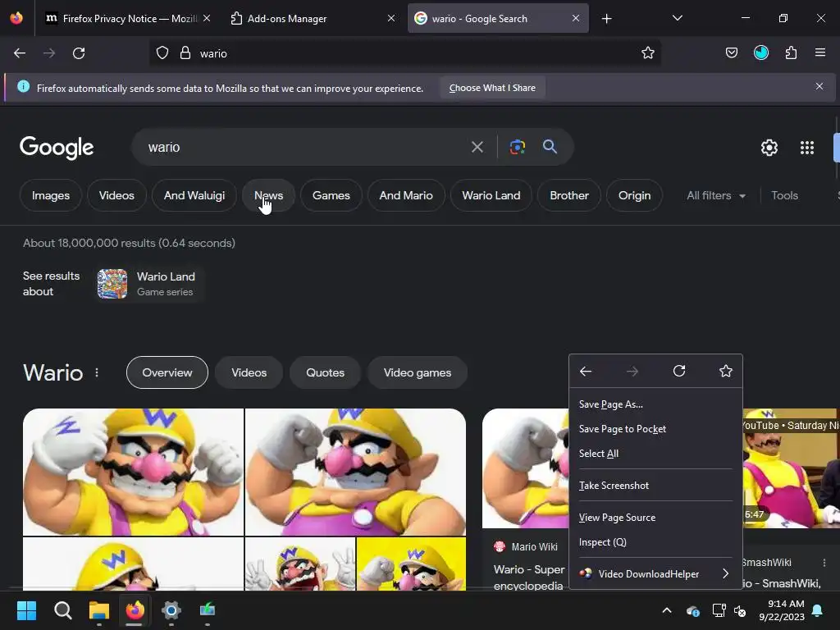Filter results by Images
The width and height of the screenshot is (840, 630).
51,195
